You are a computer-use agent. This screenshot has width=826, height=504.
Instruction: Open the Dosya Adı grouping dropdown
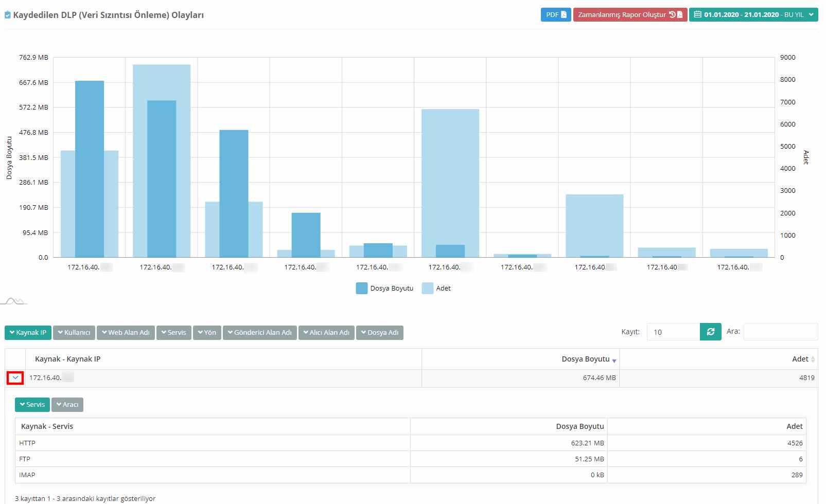[380, 333]
